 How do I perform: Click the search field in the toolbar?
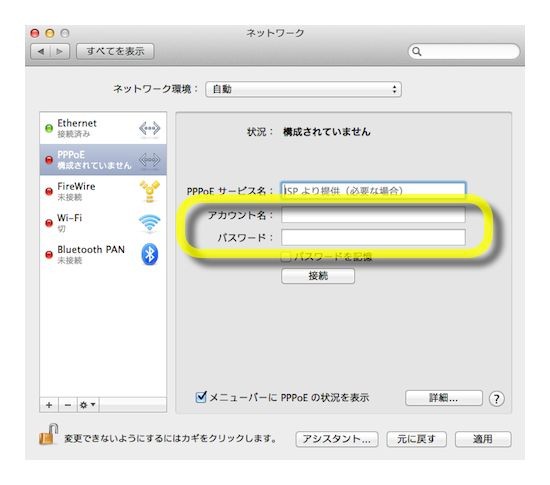point(464,52)
